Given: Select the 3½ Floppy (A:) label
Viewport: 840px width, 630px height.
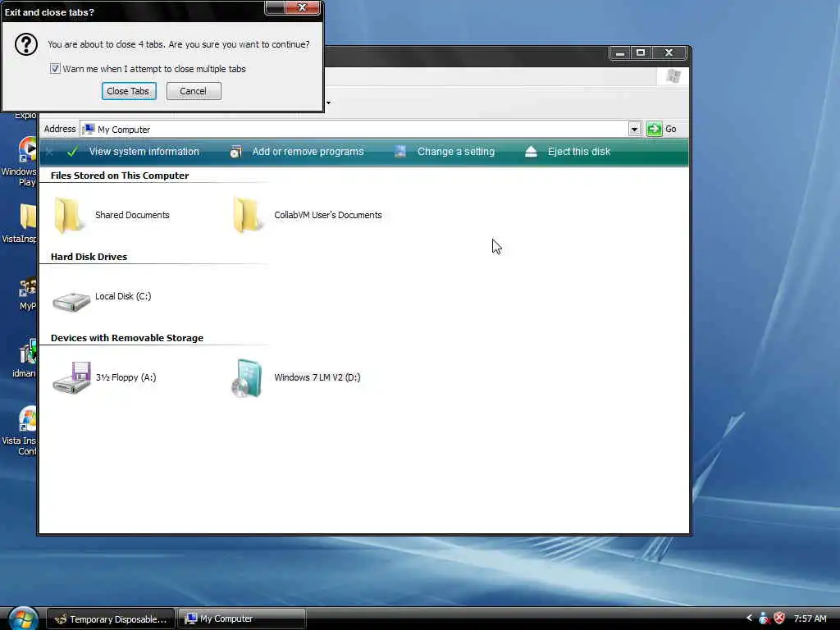Looking at the screenshot, I should [x=126, y=377].
